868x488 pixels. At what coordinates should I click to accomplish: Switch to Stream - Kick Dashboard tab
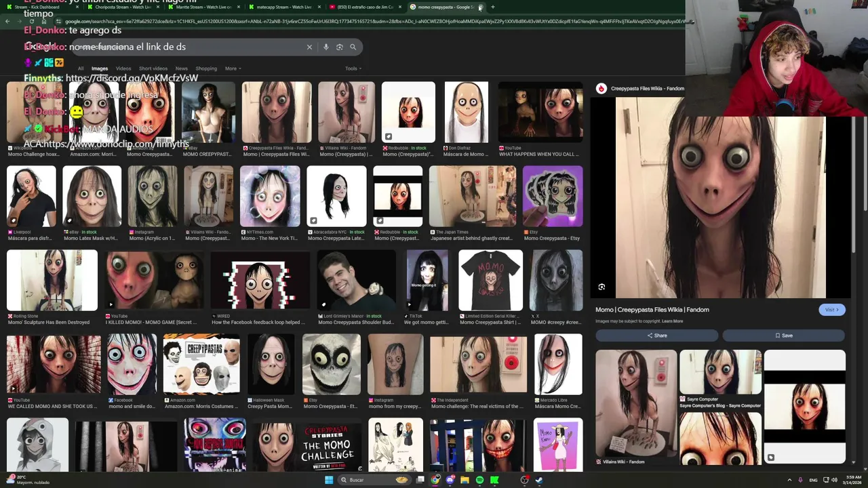(x=41, y=7)
